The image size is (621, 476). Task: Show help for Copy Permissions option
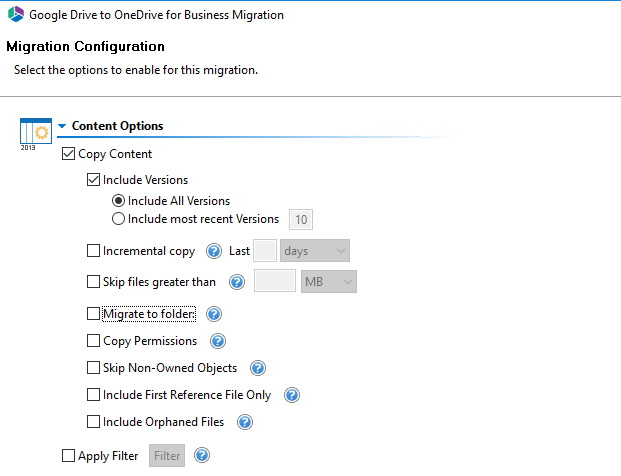point(214,341)
